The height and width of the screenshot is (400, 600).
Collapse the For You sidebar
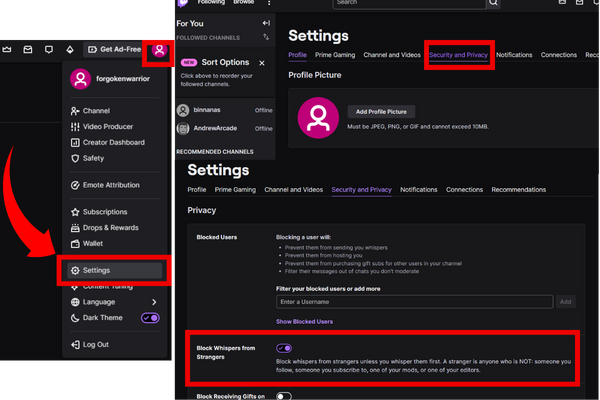pyautogui.click(x=266, y=23)
